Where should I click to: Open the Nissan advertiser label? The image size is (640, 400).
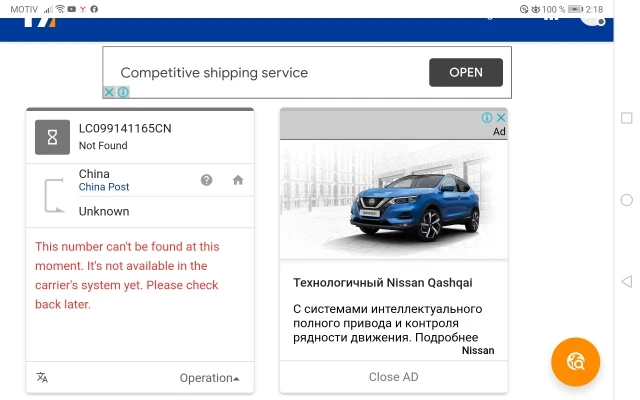[478, 351]
